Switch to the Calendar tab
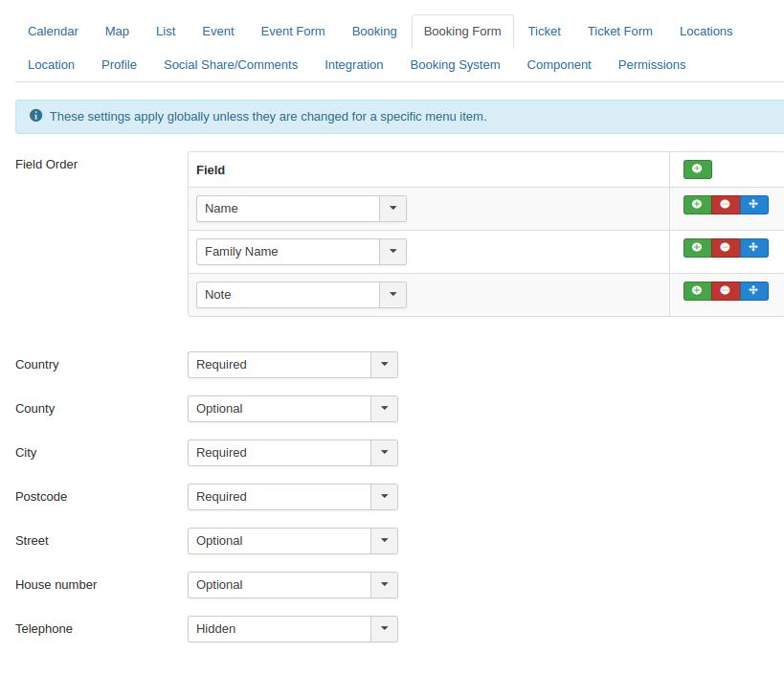Viewport: 784px width, 676px height. (53, 32)
